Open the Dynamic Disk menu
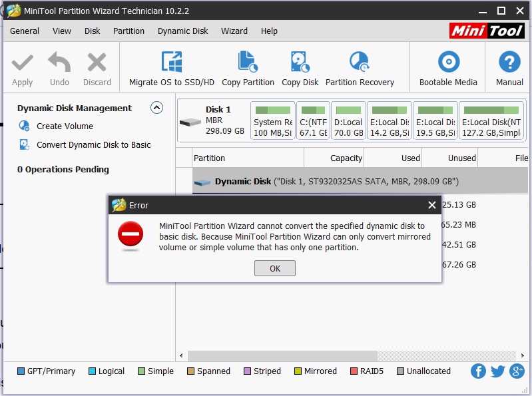 tap(182, 31)
